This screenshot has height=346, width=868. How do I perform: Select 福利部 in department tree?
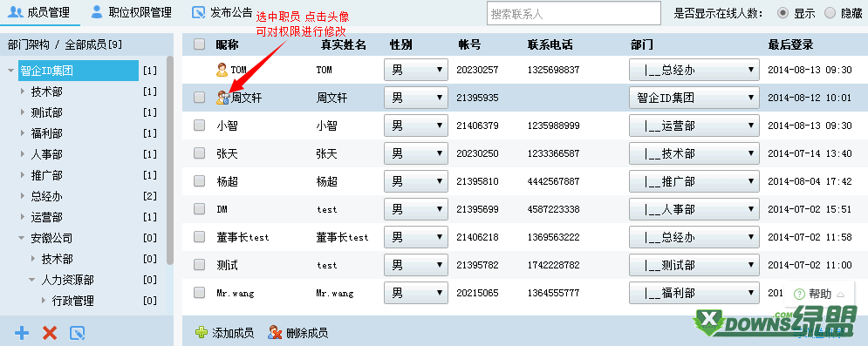pos(46,133)
